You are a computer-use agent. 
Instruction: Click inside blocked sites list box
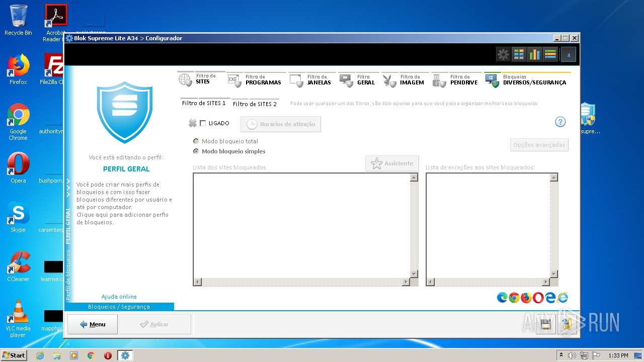click(301, 226)
